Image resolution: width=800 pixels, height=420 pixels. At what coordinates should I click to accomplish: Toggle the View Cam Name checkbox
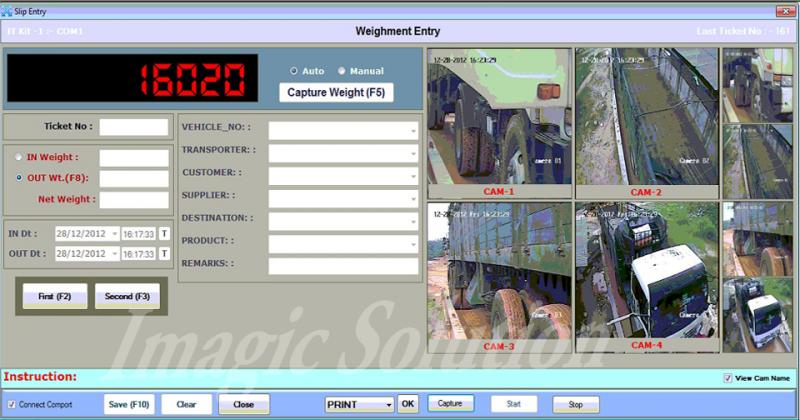(727, 378)
